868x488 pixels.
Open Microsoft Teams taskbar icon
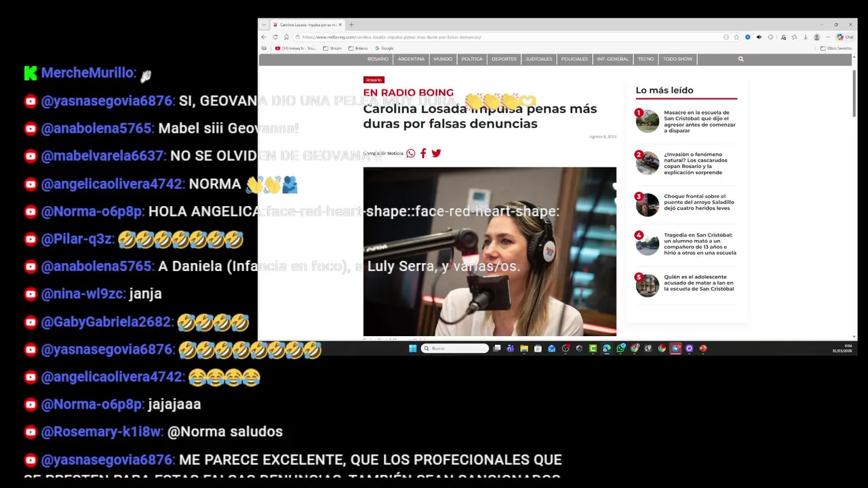coord(511,348)
